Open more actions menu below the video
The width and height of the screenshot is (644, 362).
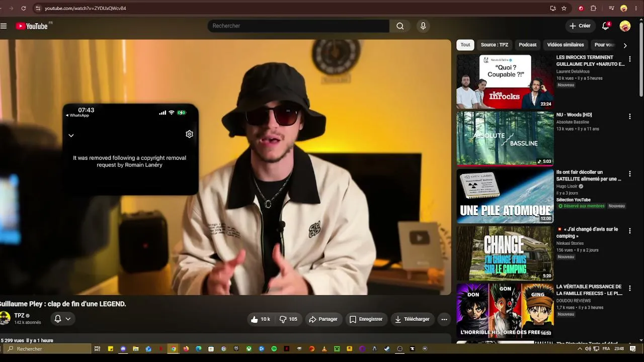click(x=444, y=319)
